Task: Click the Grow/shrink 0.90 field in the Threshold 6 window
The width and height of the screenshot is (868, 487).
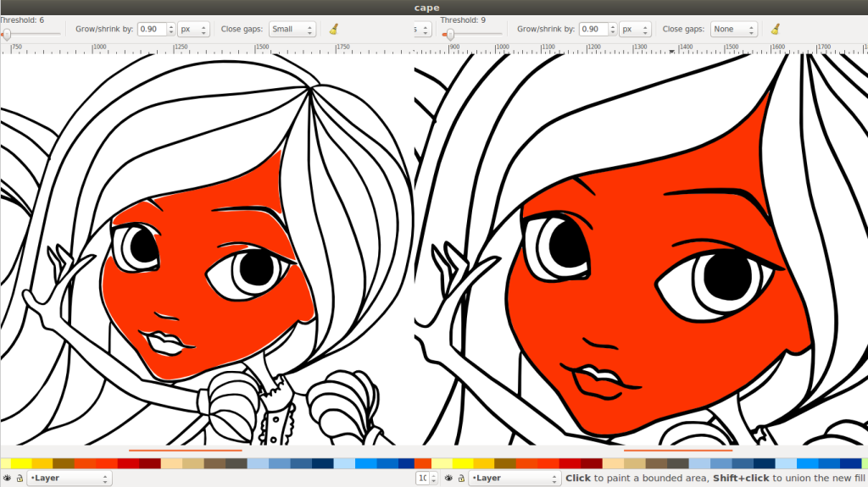Action: click(152, 30)
